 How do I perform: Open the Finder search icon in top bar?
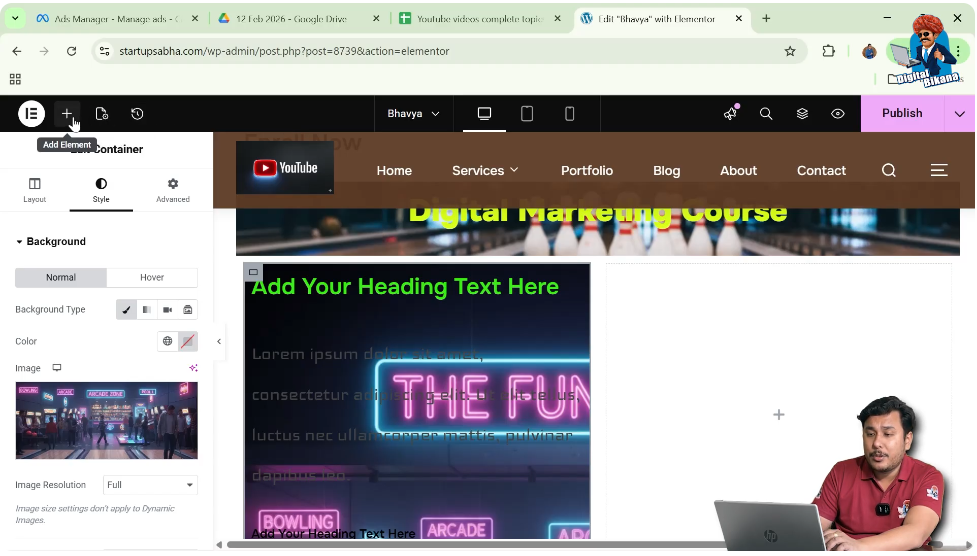766,113
